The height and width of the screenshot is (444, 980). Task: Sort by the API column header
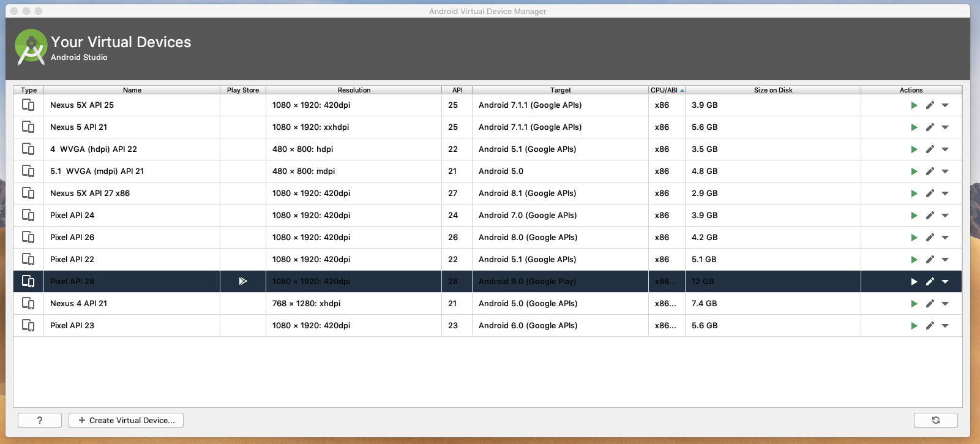pyautogui.click(x=457, y=90)
